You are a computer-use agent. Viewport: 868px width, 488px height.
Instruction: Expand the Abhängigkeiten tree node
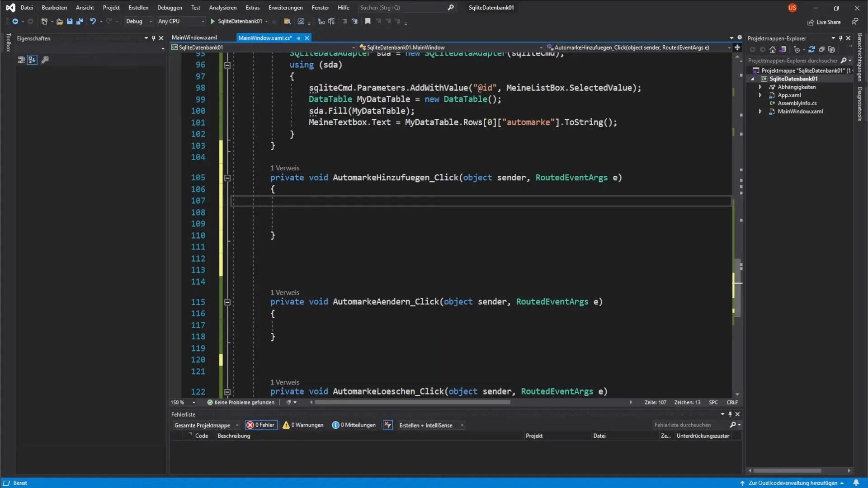point(760,87)
